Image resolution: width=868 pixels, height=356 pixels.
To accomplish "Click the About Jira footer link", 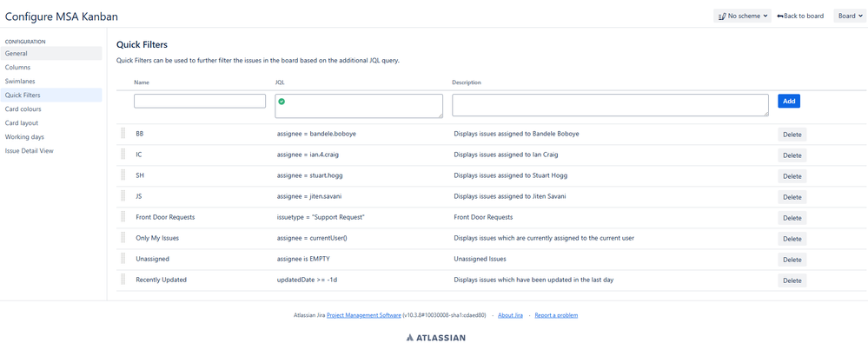I will (510, 315).
